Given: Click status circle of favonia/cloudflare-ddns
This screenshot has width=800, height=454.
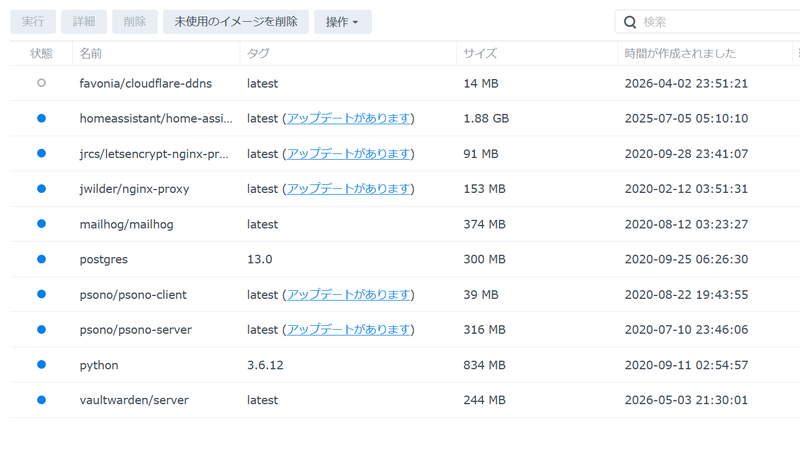Looking at the screenshot, I should [41, 83].
